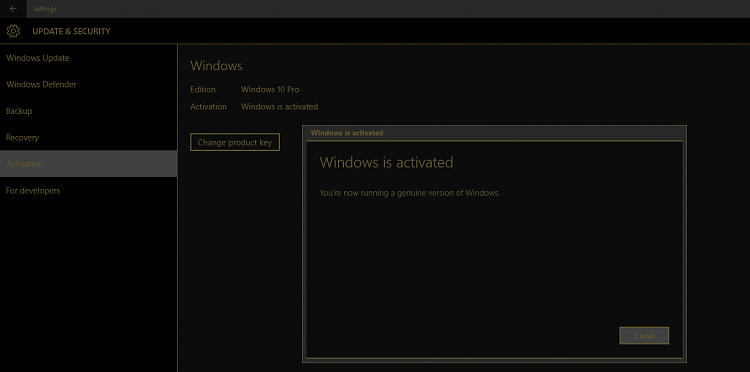Select the Activation sidebar item
The image size is (750, 372).
click(88, 164)
